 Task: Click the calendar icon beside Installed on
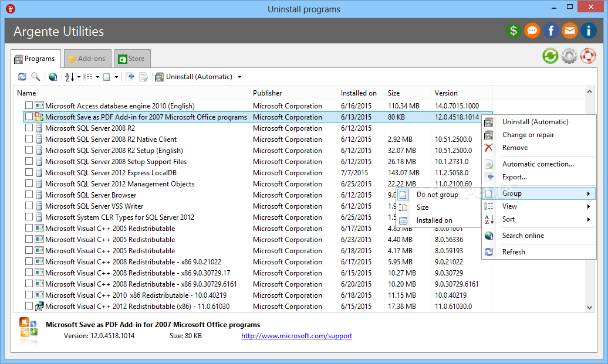403,220
